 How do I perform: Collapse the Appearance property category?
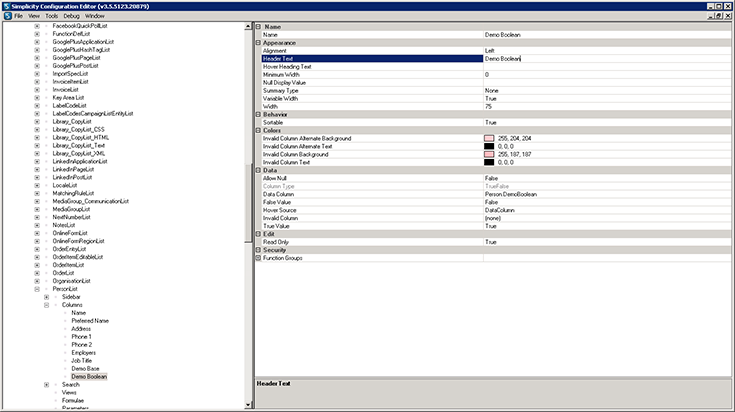[258, 43]
